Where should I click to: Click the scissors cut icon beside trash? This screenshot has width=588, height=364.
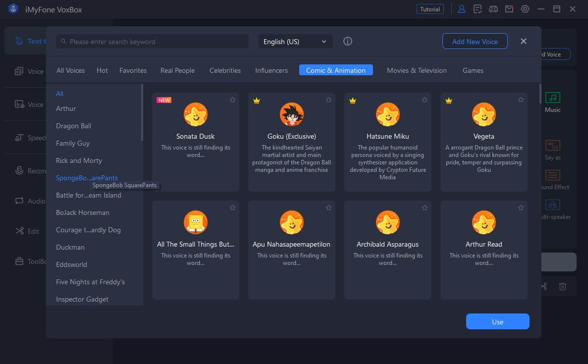click(x=544, y=286)
